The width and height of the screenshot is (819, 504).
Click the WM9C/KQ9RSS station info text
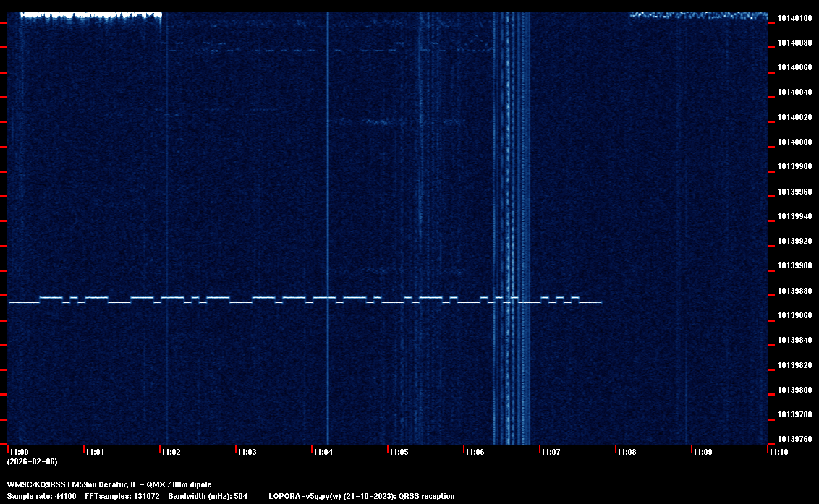pos(109,484)
